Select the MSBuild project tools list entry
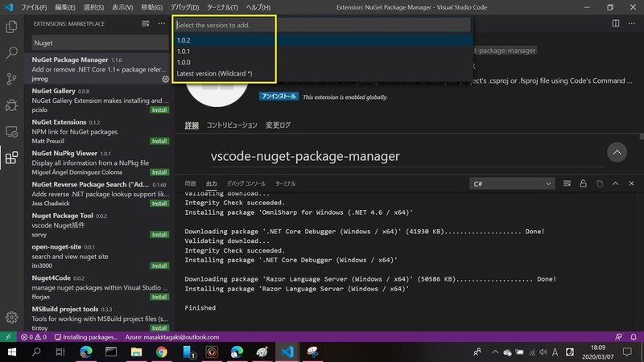 (97, 319)
